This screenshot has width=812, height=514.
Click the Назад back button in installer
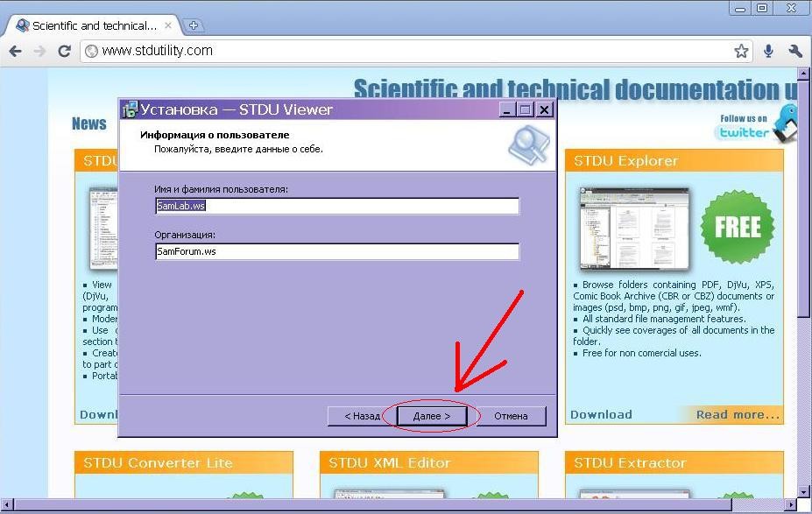point(362,416)
